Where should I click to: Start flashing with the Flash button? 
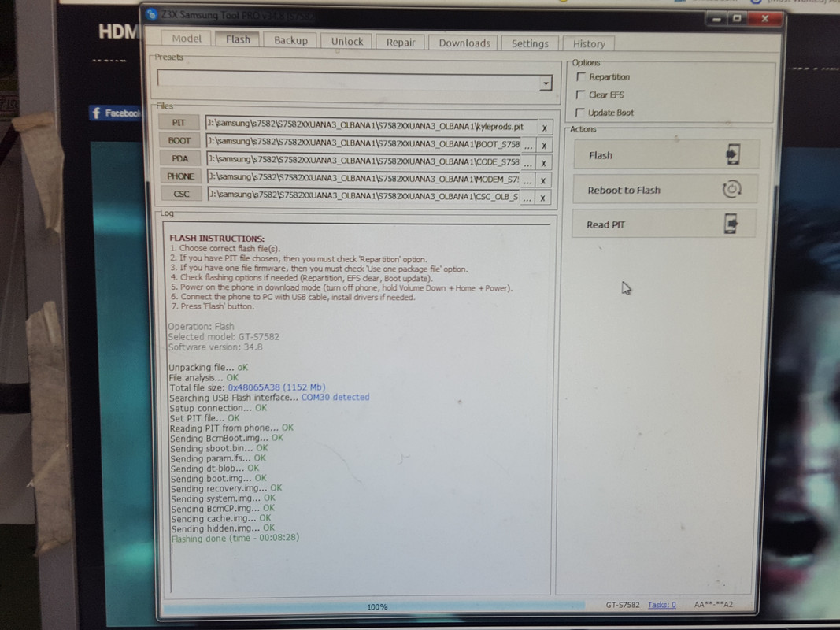(667, 155)
